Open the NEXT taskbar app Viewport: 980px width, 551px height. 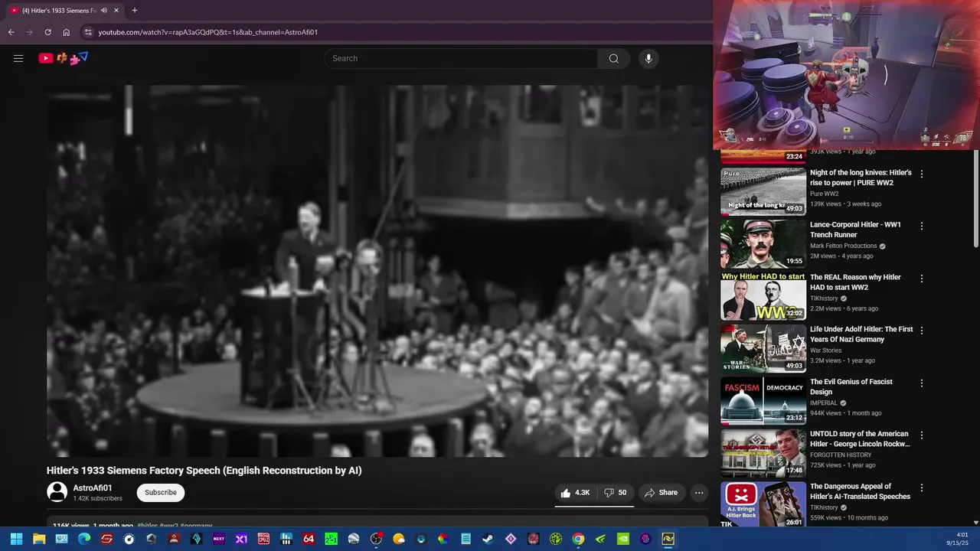click(x=219, y=540)
